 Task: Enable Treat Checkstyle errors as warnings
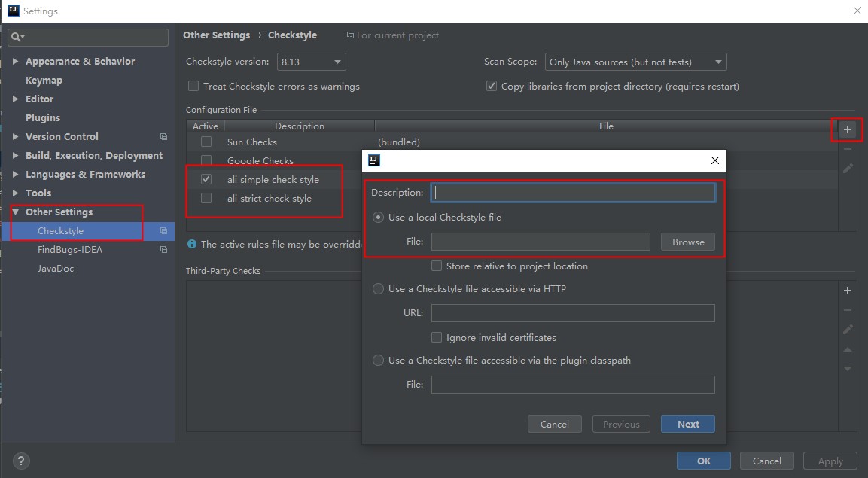193,87
